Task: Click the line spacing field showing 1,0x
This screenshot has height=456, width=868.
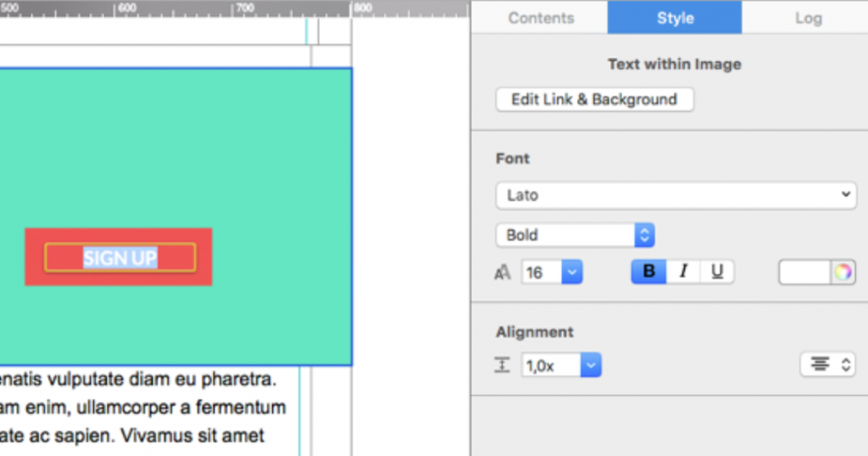Action: tap(551, 366)
